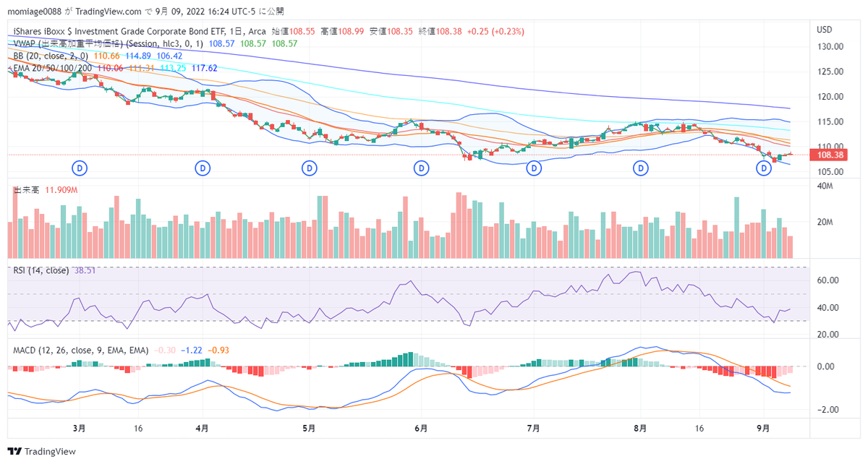Click the iShares iBoxx Corporate Bond ETF title
This screenshot has height=464, width=868.
coord(140,32)
